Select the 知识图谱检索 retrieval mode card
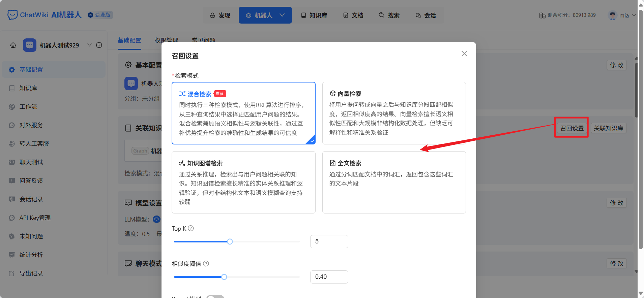Viewport: 644px width, 298px height. click(243, 182)
